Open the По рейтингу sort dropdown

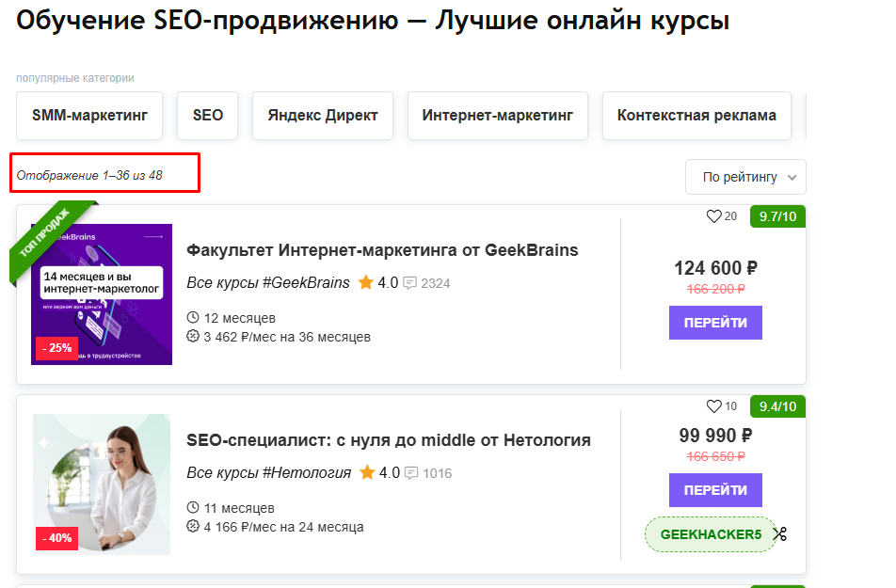[x=745, y=177]
